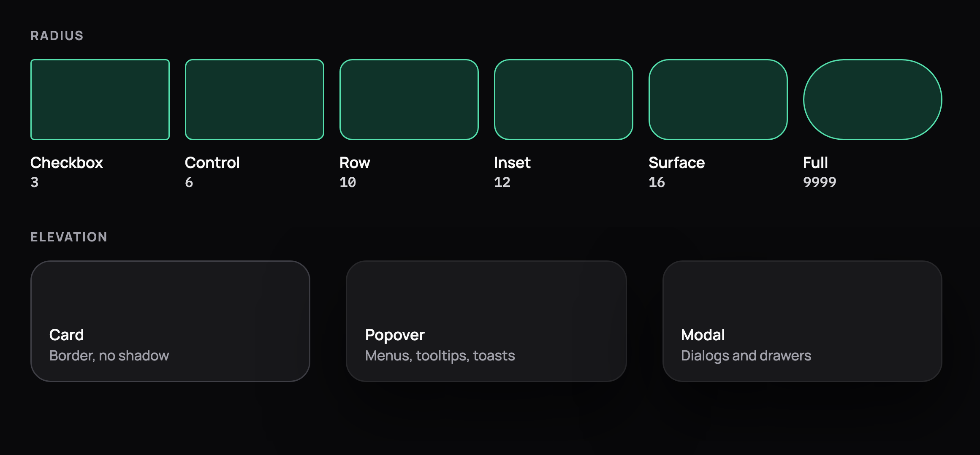
Task: Open the Card elevation panel
Action: 170,321
